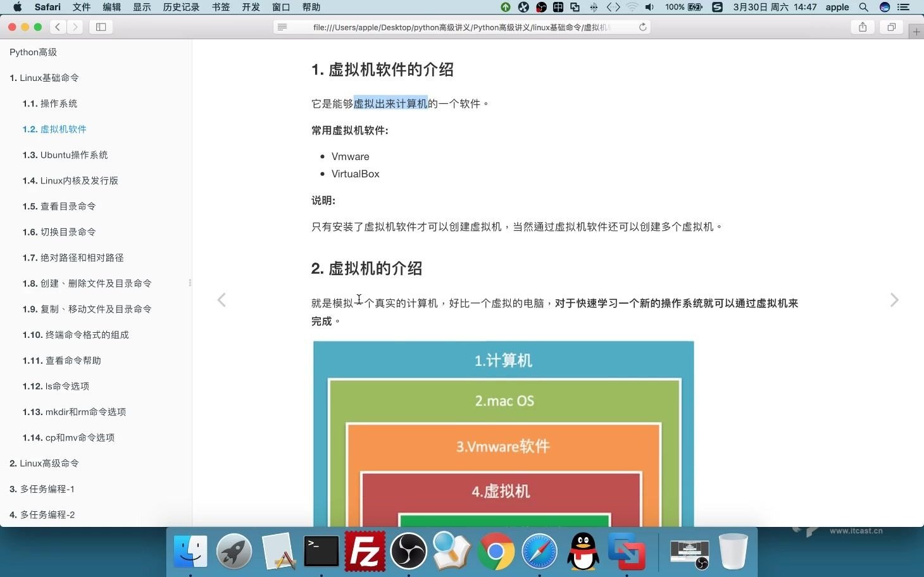The height and width of the screenshot is (577, 924).
Task: Open section 1.6. 切换目录命令
Action: coord(59,232)
